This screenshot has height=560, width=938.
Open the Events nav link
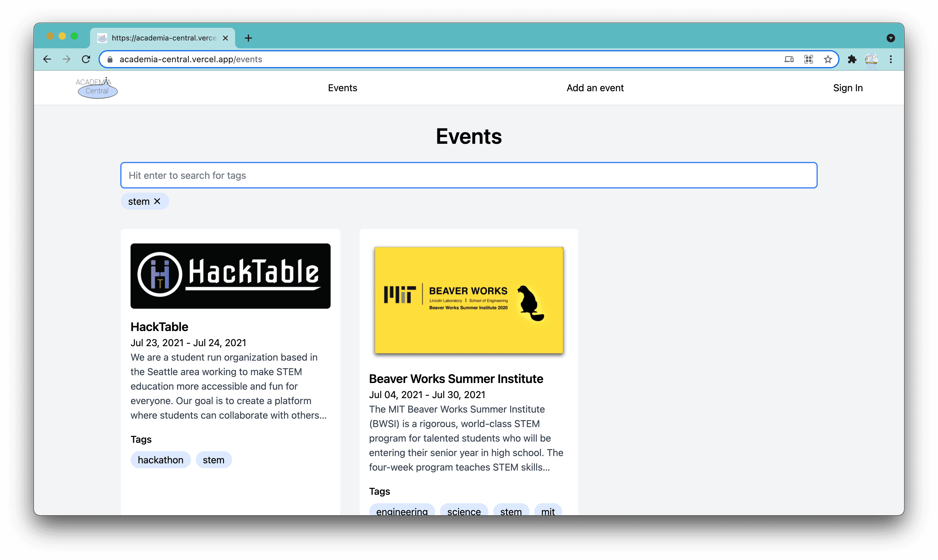click(x=342, y=88)
